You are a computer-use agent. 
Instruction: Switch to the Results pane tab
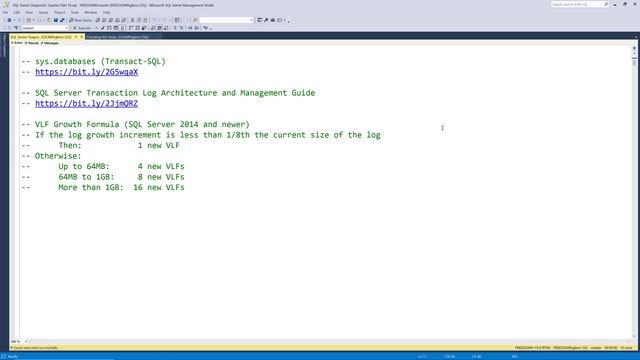[x=32, y=43]
